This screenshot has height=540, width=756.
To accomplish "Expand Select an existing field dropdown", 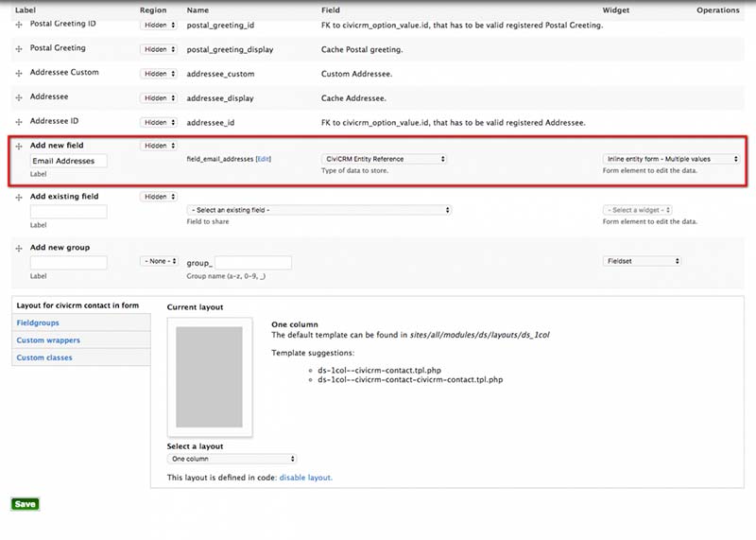I will coord(319,210).
